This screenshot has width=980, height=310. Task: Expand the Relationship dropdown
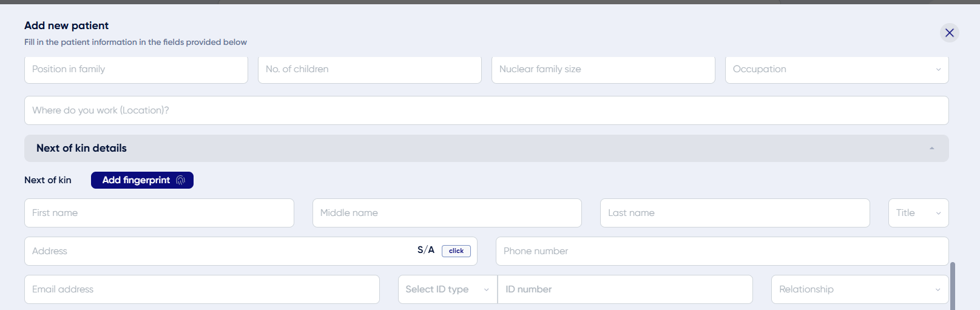click(x=859, y=289)
